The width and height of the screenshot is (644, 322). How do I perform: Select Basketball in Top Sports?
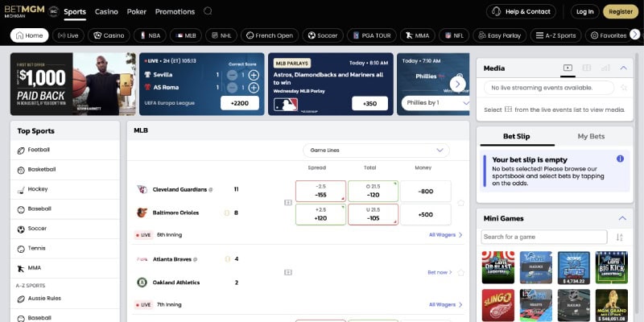pyautogui.click(x=65, y=170)
